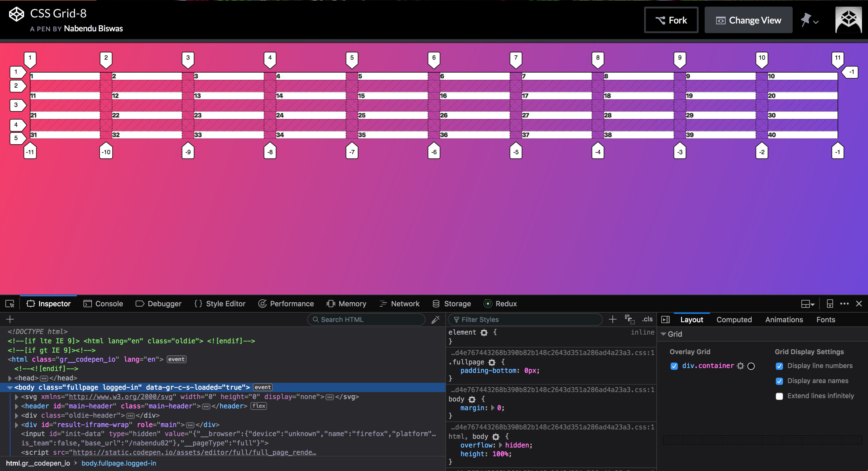
Task: Toggle Display area names checkbox
Action: (779, 381)
